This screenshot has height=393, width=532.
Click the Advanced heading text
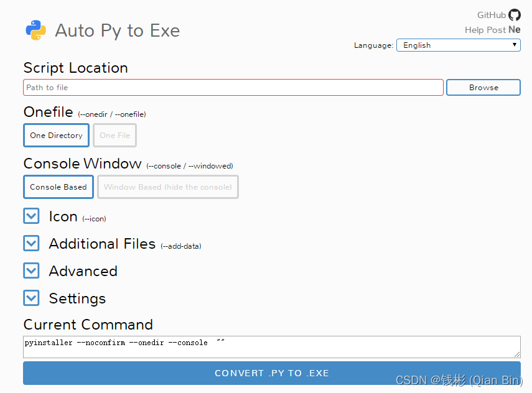pyautogui.click(x=83, y=271)
